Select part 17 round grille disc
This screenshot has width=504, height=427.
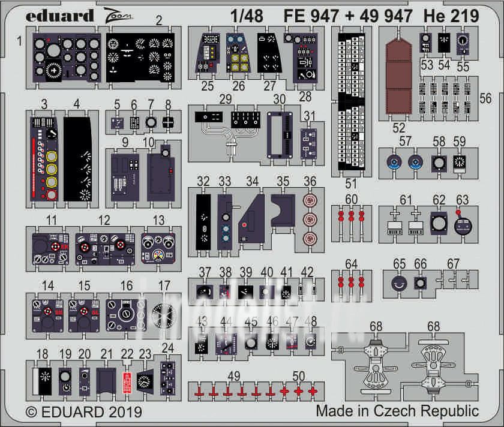pos(164,316)
